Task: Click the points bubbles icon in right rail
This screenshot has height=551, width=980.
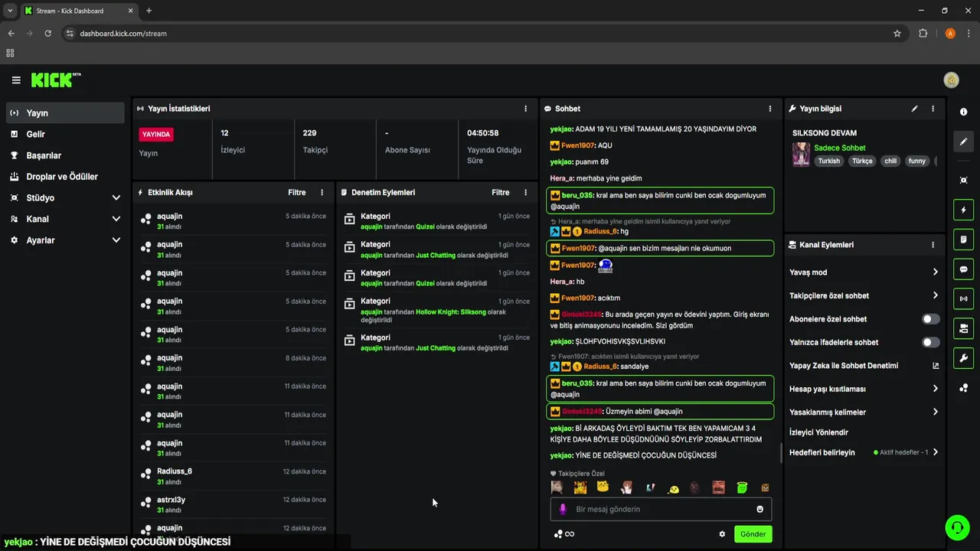Action: 963,388
